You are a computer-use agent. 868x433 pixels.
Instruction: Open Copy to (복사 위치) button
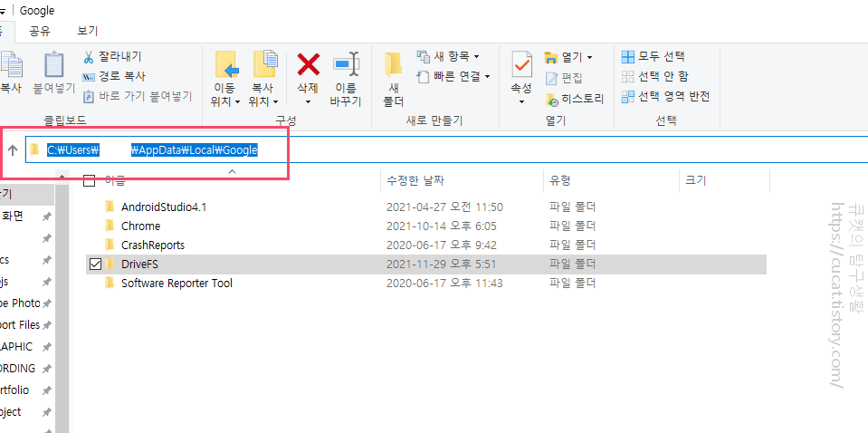[x=263, y=78]
